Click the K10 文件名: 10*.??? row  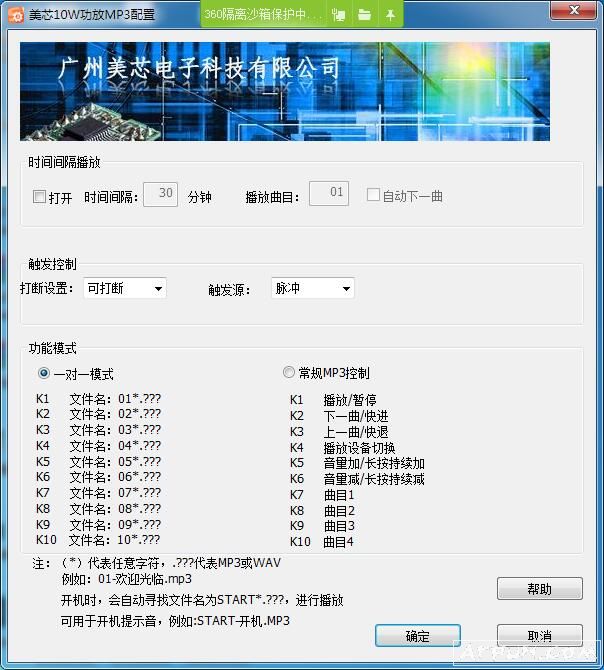(98, 540)
